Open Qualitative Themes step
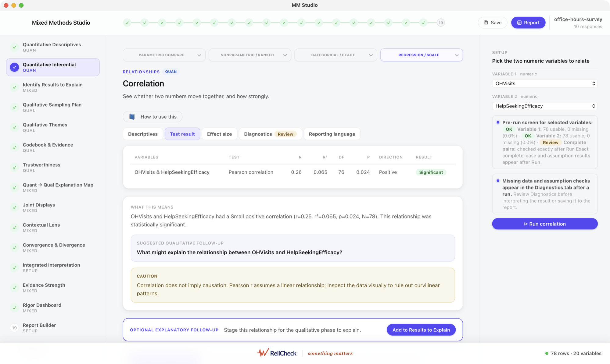 (x=53, y=127)
